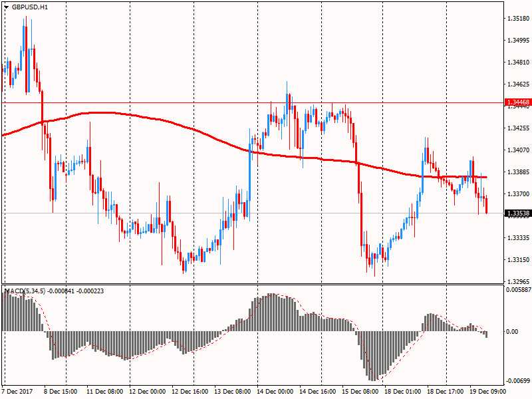The height and width of the screenshot is (399, 532).
Task: Select the price scale value 1.34995
Action: coord(519,41)
